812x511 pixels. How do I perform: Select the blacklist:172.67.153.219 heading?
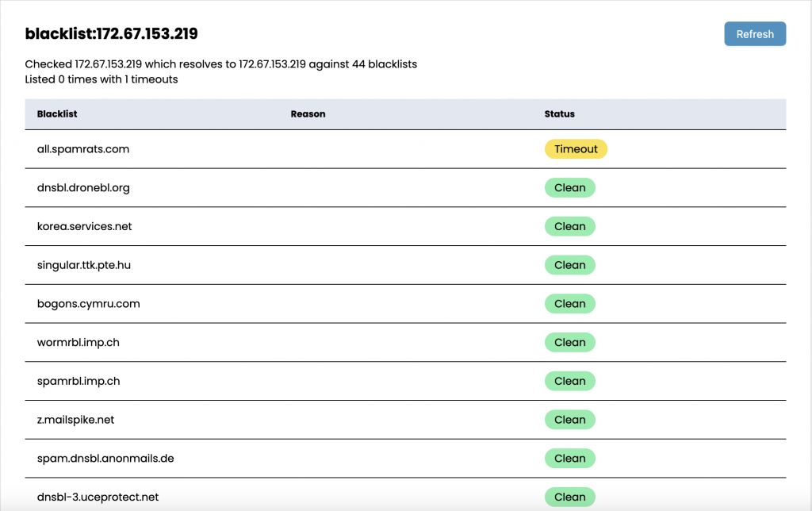(x=111, y=33)
